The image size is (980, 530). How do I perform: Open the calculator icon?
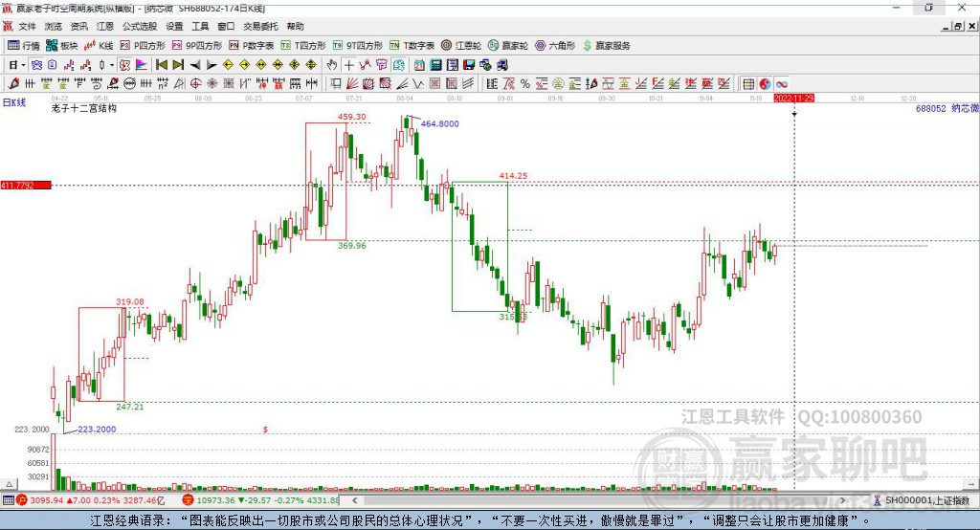[x=435, y=65]
